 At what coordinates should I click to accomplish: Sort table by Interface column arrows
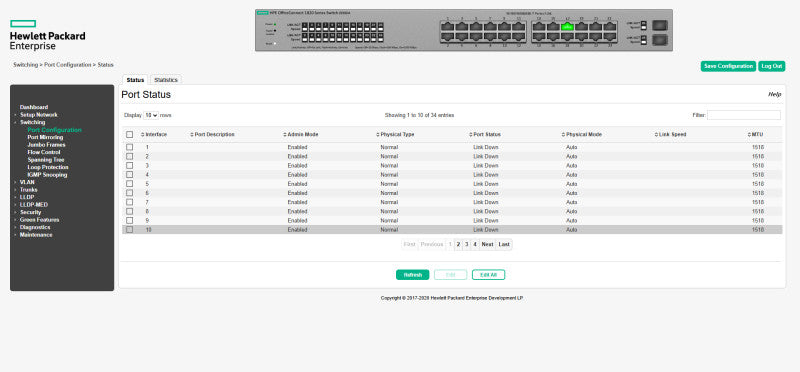[x=143, y=135]
